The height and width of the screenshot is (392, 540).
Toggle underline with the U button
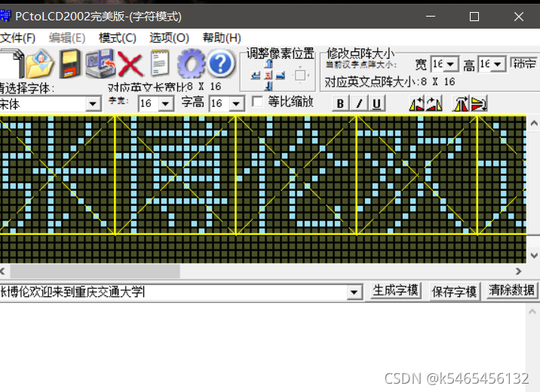point(377,103)
